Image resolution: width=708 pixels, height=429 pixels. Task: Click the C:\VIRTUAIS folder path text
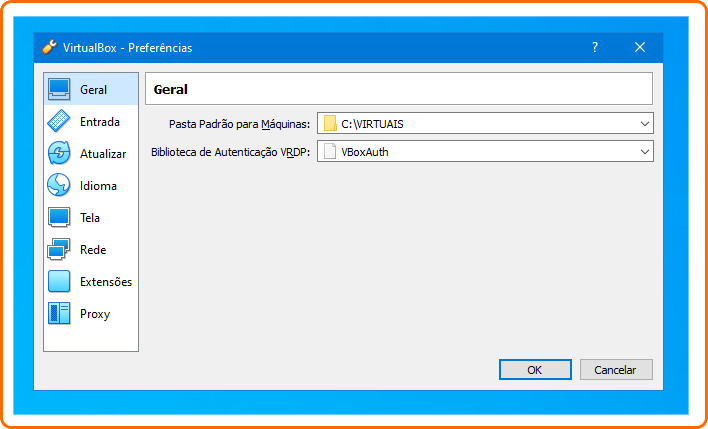[373, 124]
